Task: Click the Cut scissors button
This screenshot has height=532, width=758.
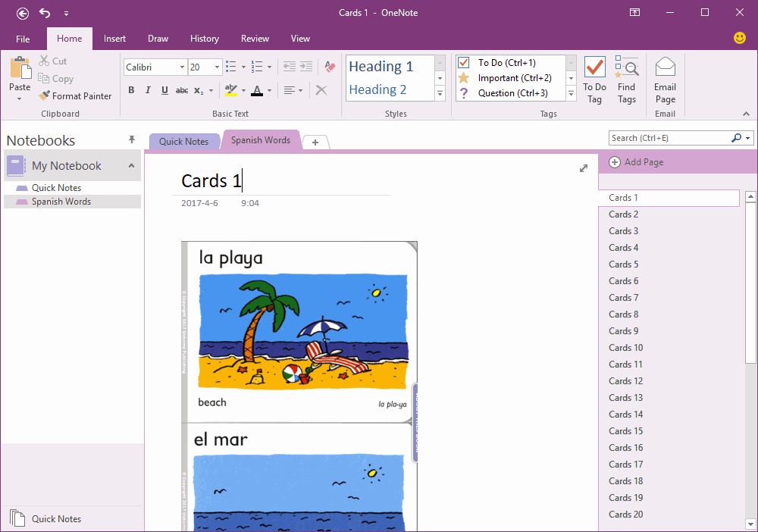Action: click(53, 61)
